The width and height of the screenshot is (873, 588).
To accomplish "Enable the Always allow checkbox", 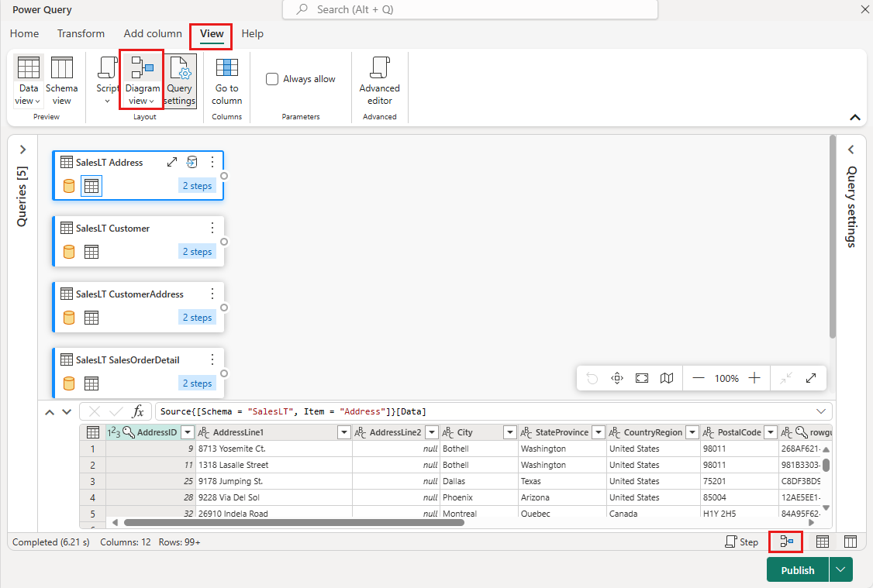I will tap(272, 79).
